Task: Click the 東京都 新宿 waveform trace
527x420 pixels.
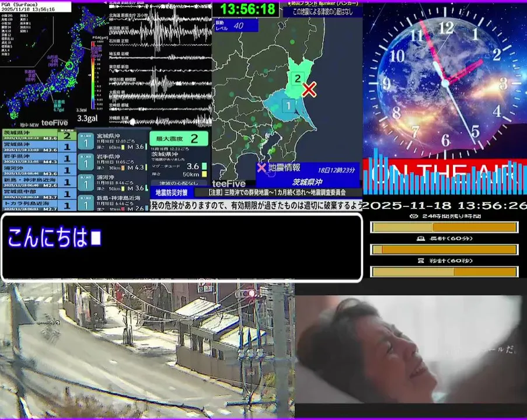Action: point(160,70)
